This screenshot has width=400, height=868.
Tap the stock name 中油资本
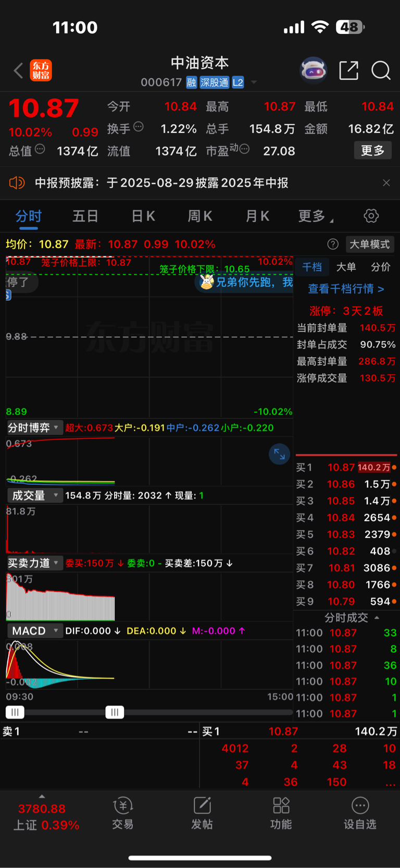point(200,63)
